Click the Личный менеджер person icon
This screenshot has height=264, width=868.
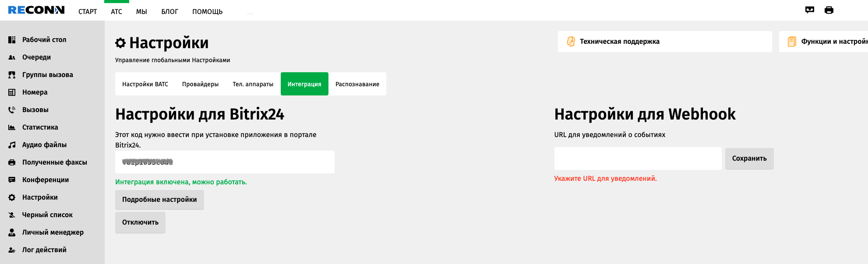(x=12, y=232)
